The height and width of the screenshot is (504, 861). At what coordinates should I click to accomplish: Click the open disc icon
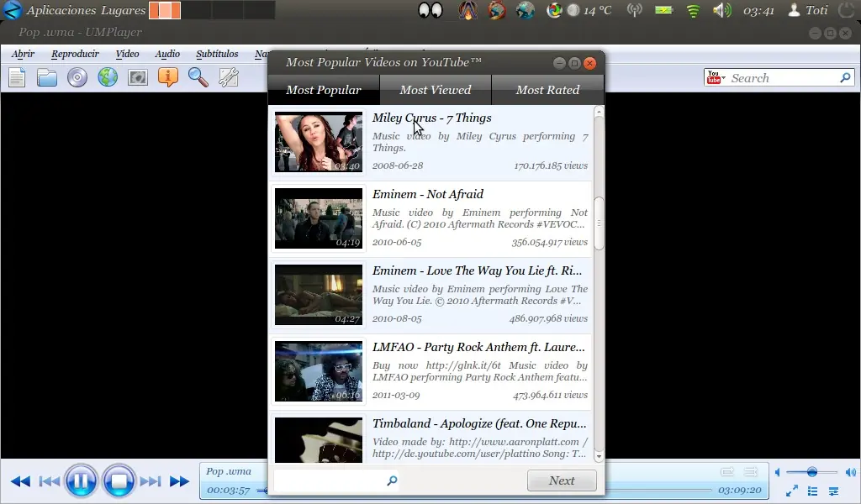[77, 77]
